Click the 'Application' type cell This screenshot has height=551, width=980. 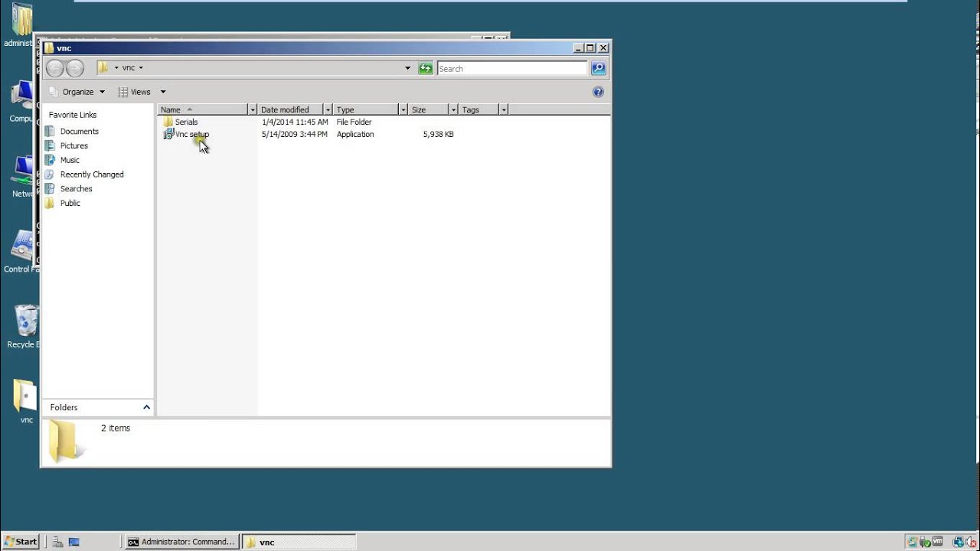coord(355,134)
